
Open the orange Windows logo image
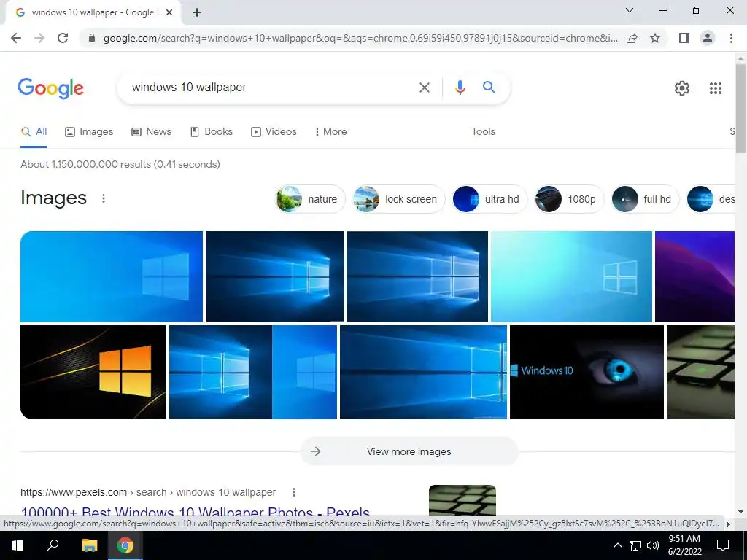coord(93,373)
